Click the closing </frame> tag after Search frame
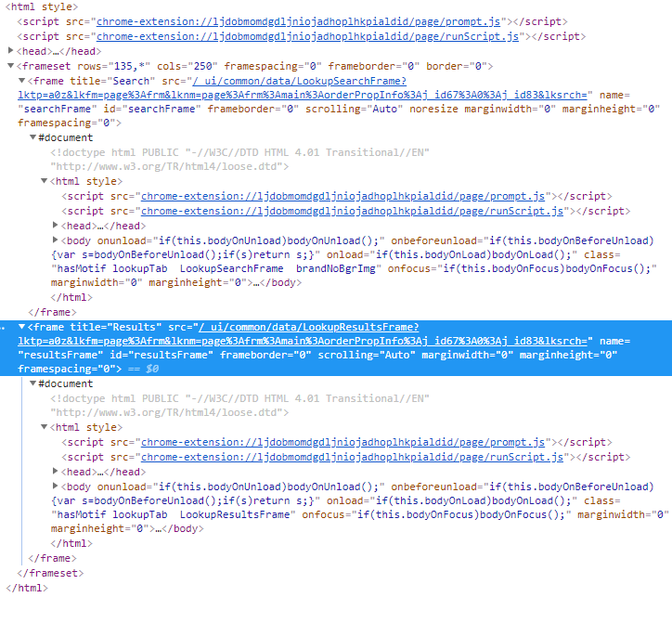Image resolution: width=672 pixels, height=623 pixels. (x=52, y=312)
